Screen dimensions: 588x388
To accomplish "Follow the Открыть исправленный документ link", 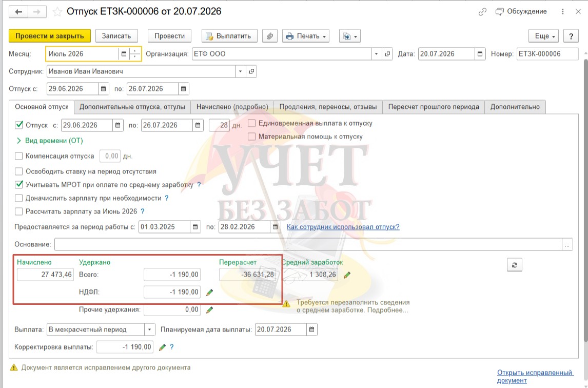I will (x=535, y=376).
